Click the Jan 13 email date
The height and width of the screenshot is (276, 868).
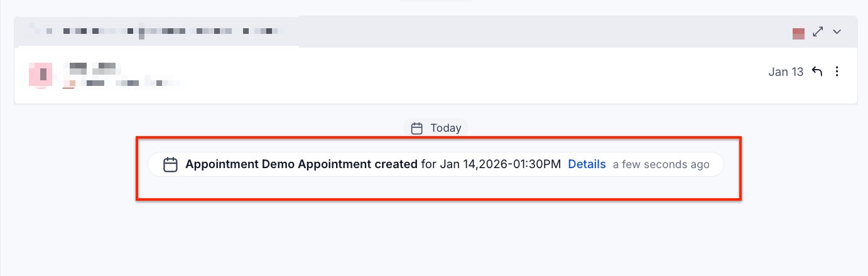(786, 72)
